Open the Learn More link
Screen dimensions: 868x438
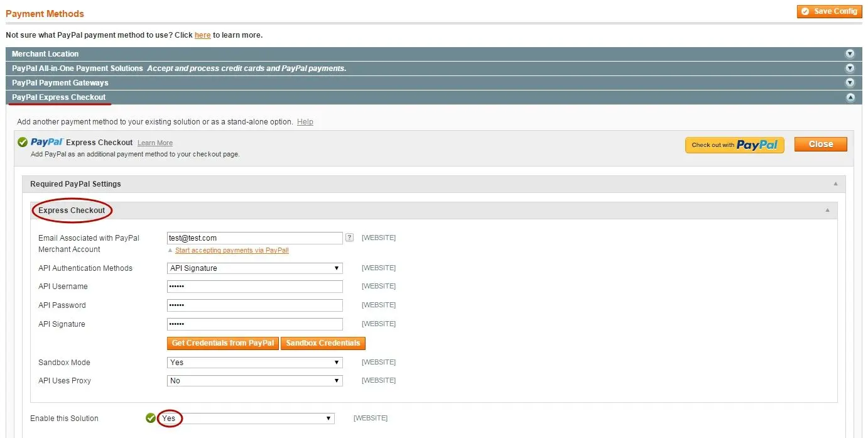[155, 143]
